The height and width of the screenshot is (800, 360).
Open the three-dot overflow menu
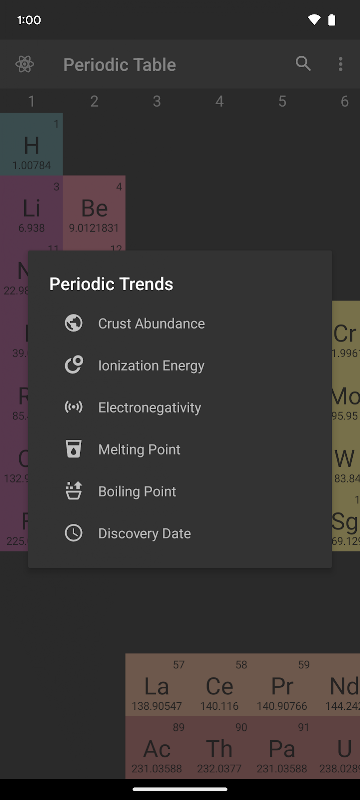coord(340,64)
